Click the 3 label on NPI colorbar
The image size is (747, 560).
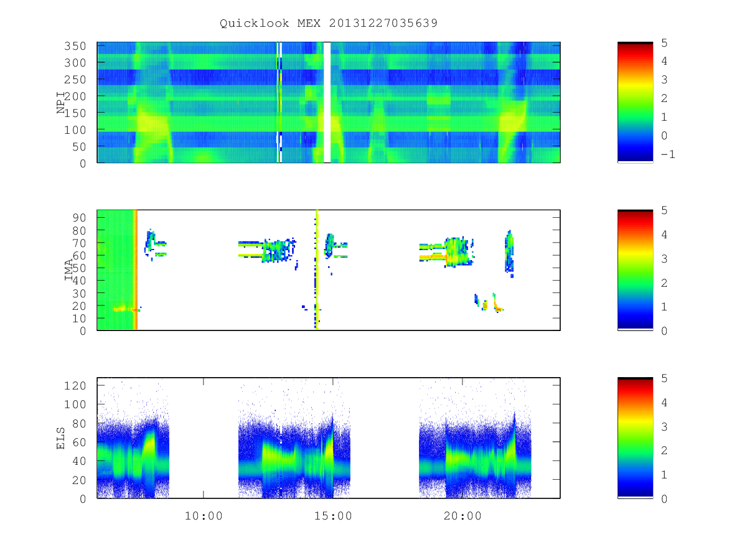pos(664,80)
